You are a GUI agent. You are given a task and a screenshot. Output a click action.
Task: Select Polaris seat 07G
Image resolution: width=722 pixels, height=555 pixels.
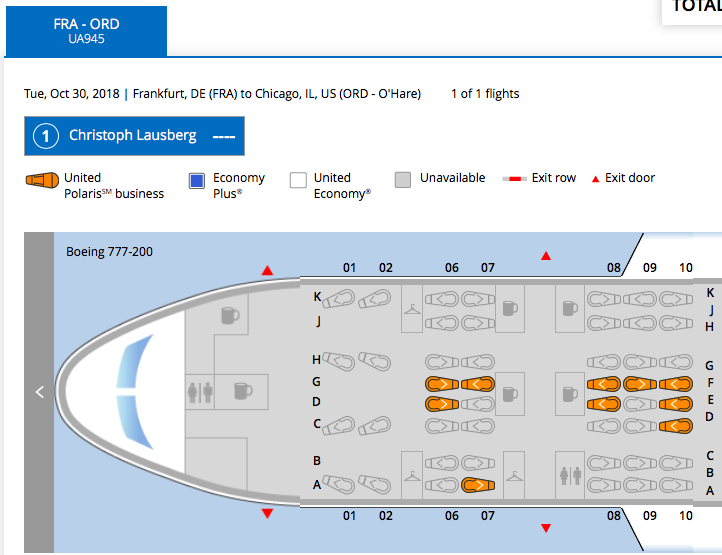tap(477, 384)
